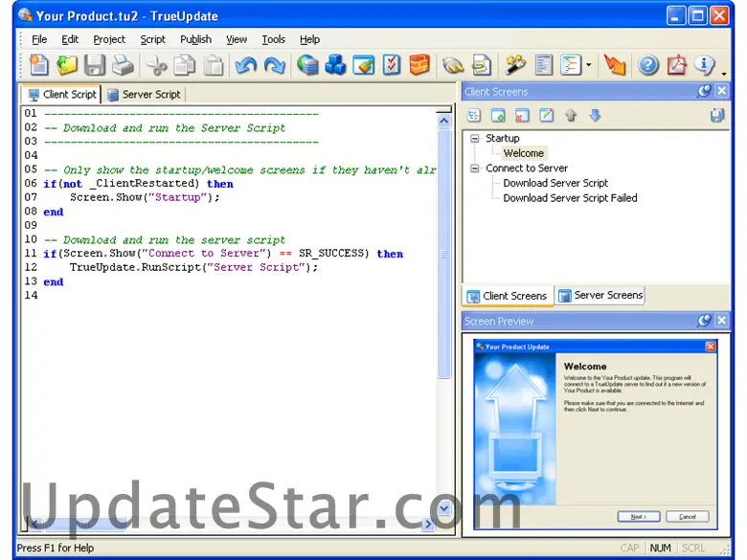Switch to the Client Screens tab
Screen dimensions: 747x560
click(507, 296)
